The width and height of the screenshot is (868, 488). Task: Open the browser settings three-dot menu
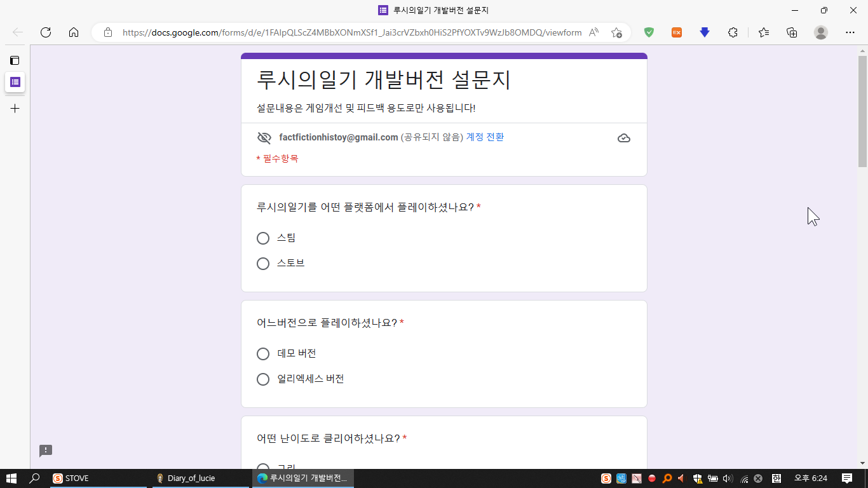(850, 32)
